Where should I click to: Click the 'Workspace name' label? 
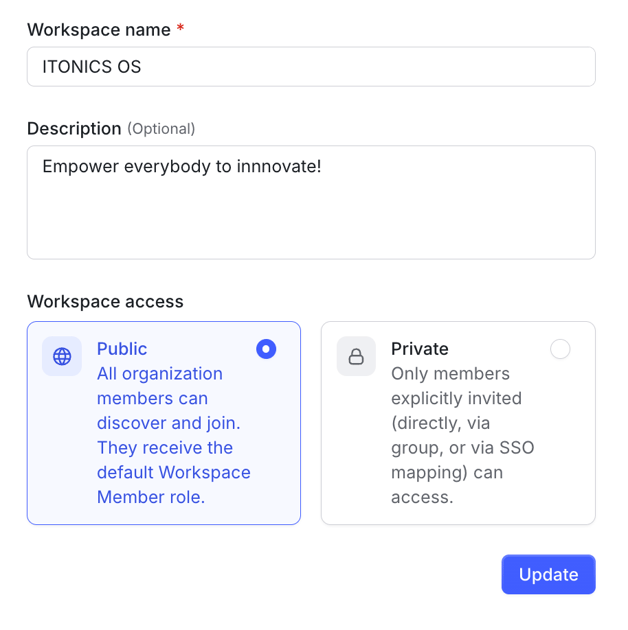(x=99, y=30)
